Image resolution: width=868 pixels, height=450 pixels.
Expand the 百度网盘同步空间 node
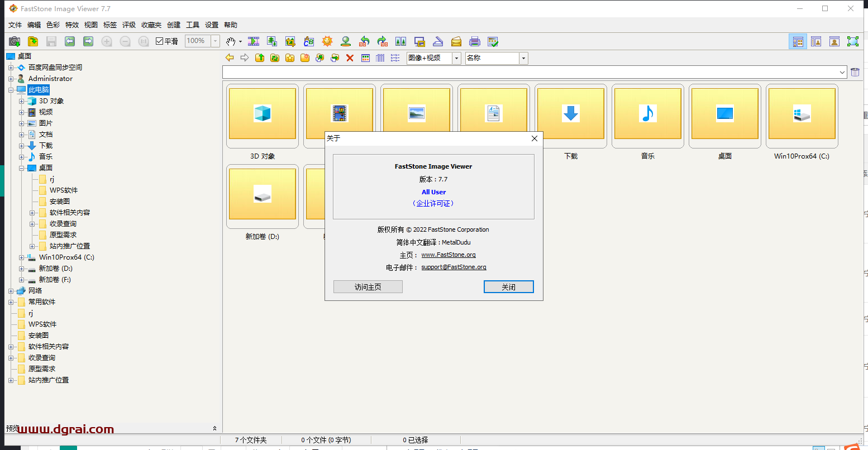(11, 68)
